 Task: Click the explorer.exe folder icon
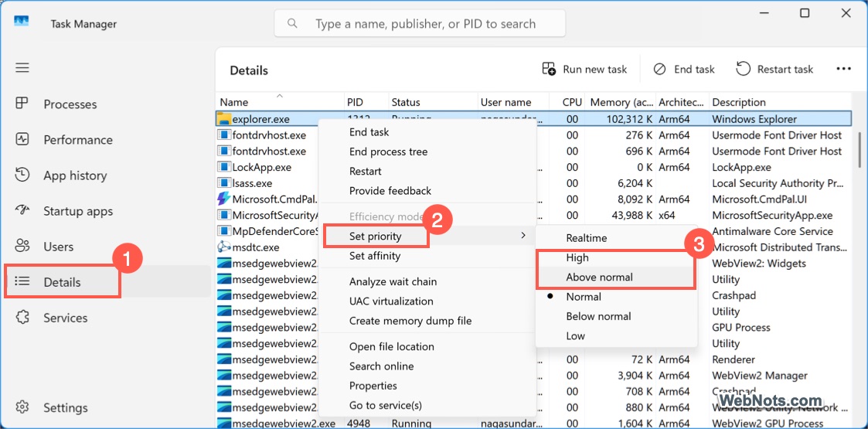[223, 118]
